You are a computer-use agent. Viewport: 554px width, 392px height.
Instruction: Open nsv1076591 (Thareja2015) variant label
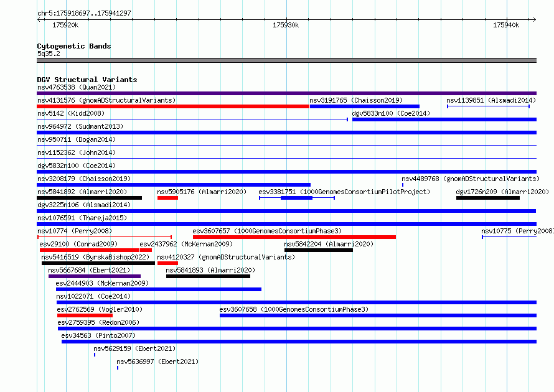[82, 218]
